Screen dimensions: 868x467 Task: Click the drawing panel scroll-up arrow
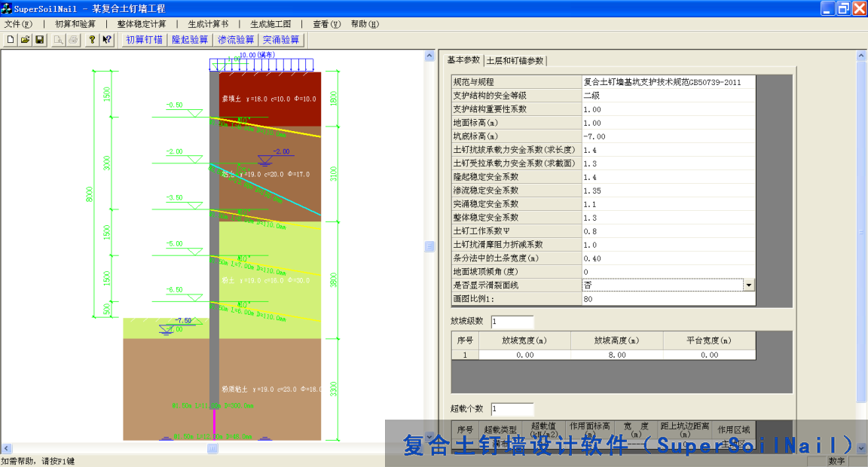[x=429, y=55]
